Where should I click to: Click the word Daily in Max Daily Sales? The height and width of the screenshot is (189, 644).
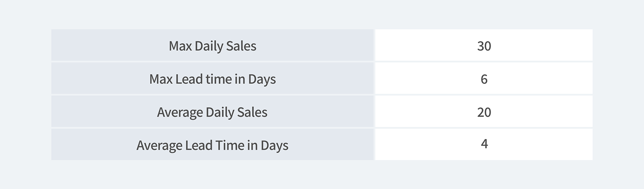pos(208,46)
